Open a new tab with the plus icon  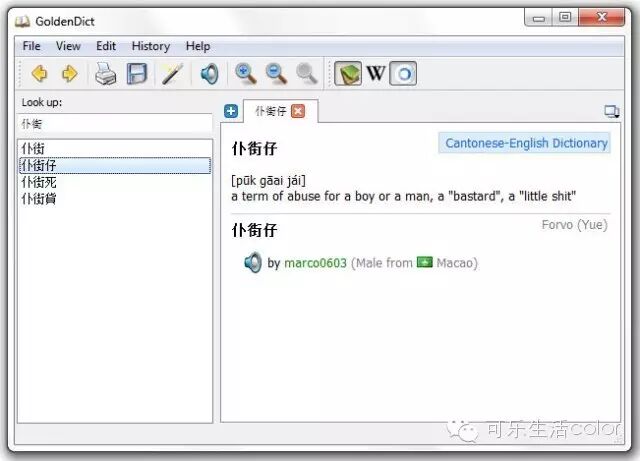pyautogui.click(x=231, y=111)
